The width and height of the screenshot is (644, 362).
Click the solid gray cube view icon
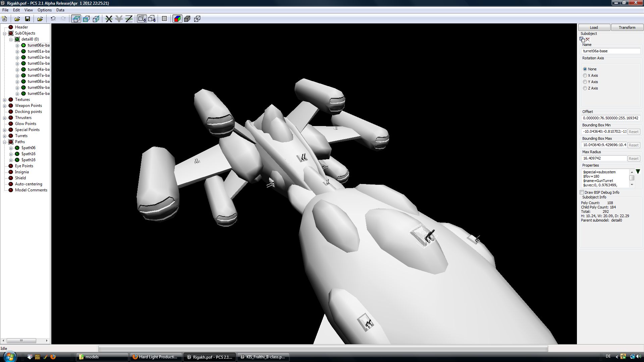(x=187, y=19)
